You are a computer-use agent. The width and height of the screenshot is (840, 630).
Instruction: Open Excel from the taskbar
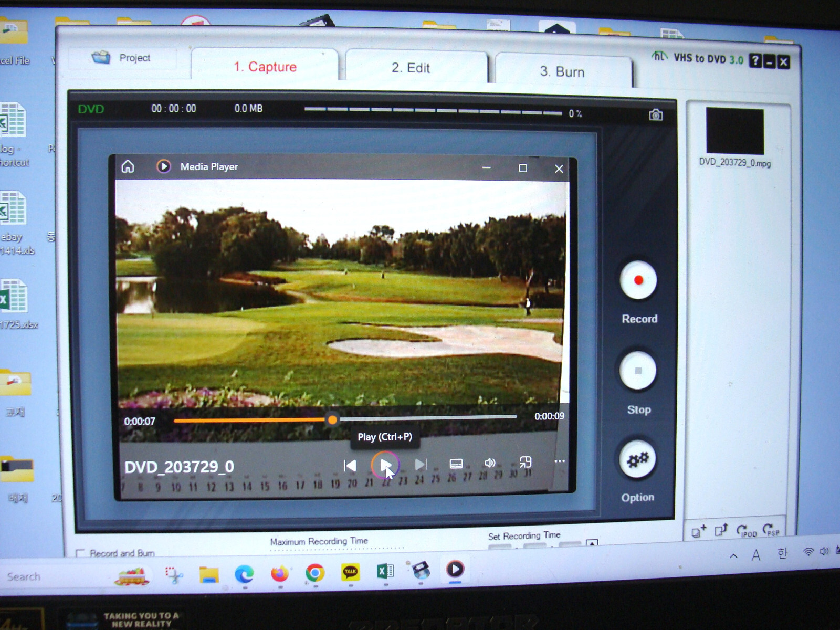(x=385, y=571)
